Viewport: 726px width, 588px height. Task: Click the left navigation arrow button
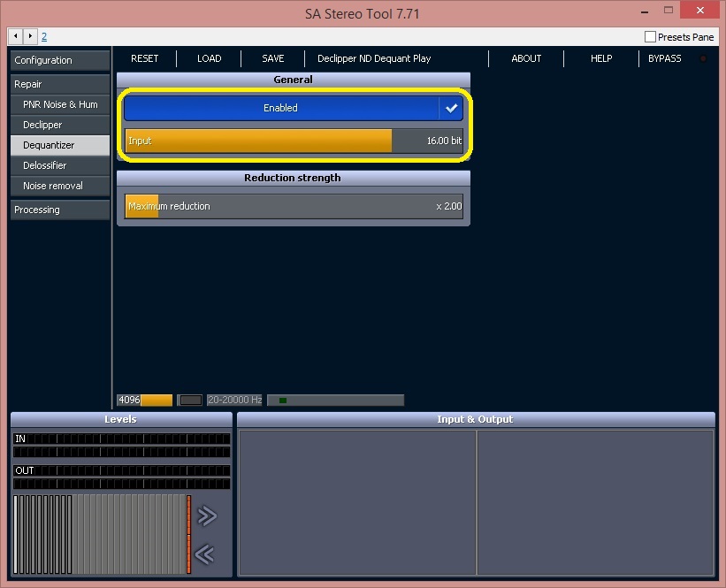pyautogui.click(x=15, y=36)
